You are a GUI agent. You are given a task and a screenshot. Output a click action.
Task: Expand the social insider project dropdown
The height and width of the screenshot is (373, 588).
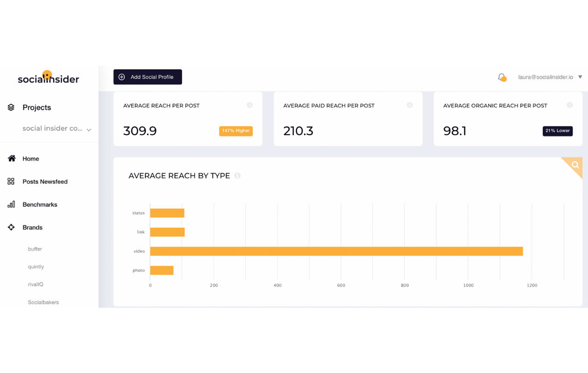click(89, 130)
